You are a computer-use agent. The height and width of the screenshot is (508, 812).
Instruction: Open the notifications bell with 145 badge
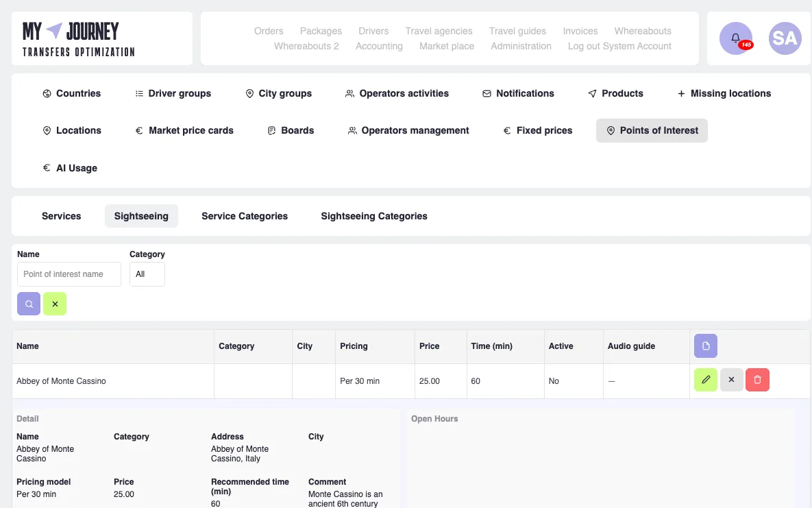tap(735, 38)
